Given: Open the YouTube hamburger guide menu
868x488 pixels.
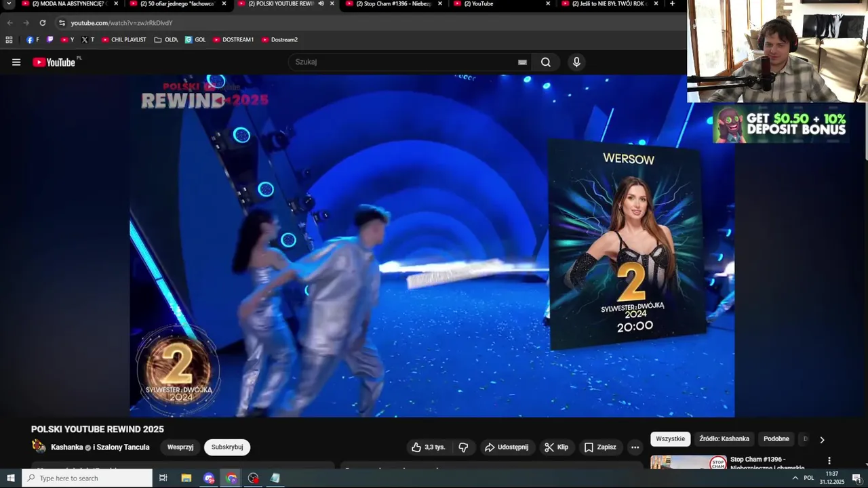Looking at the screenshot, I should tap(16, 62).
